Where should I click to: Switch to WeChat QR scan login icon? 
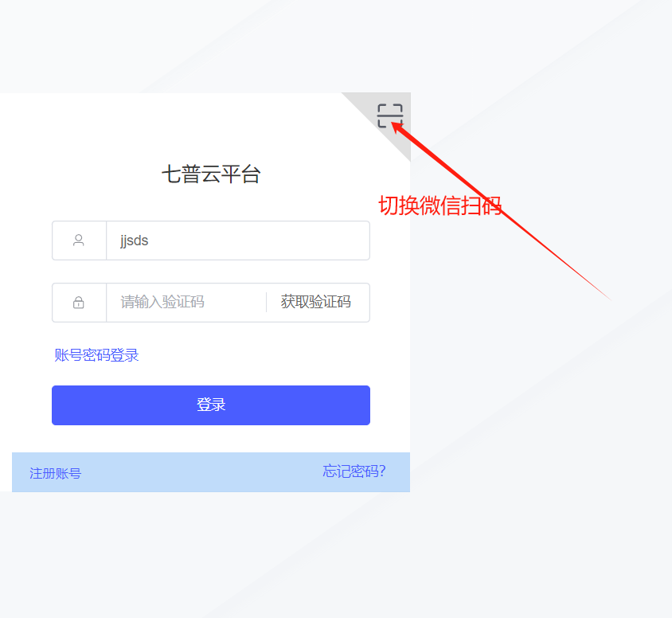tap(390, 115)
